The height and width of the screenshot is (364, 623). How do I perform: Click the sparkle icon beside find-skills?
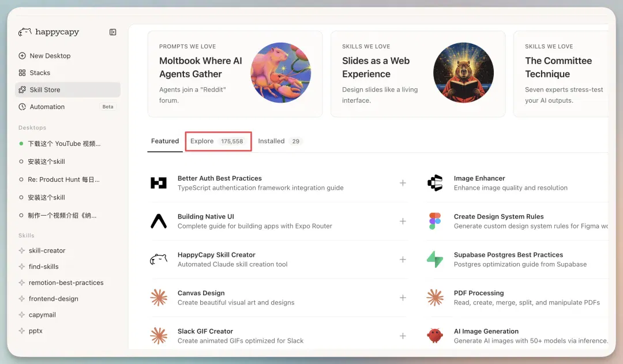pos(22,267)
